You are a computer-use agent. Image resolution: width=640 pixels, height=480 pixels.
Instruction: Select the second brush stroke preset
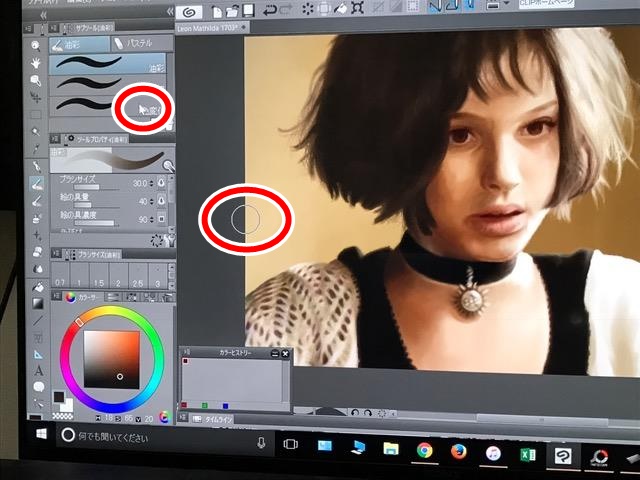[x=108, y=85]
